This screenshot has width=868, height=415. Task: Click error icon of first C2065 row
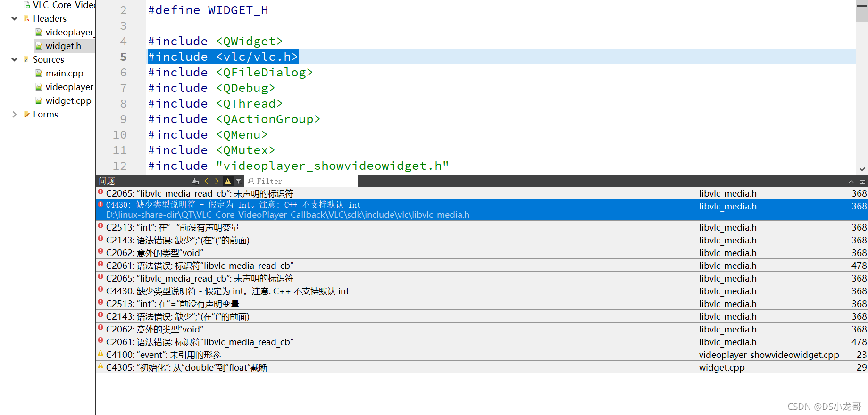point(100,192)
